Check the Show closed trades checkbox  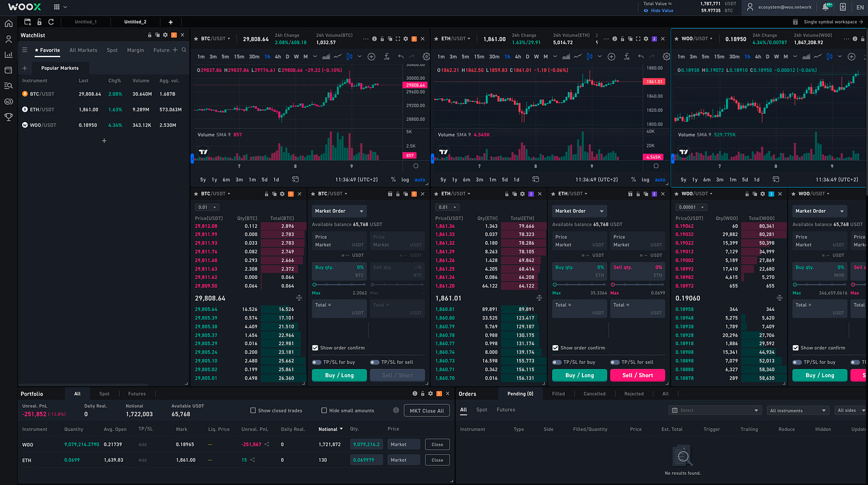pos(253,411)
